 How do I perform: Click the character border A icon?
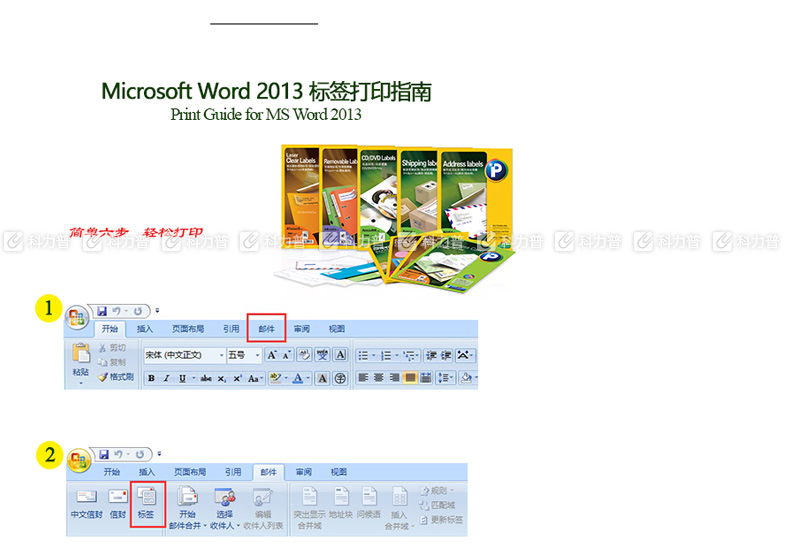click(341, 355)
